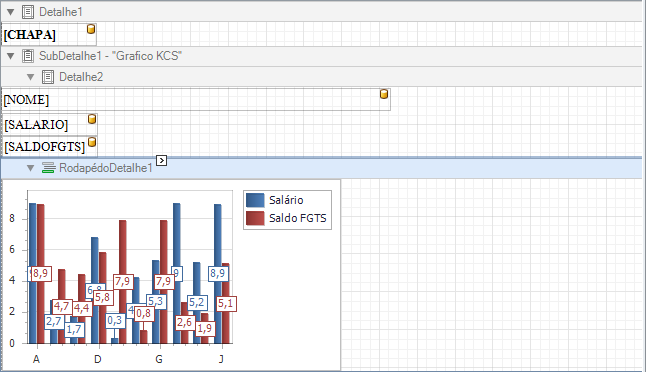Select SubDetalhe1 - "Grafico KCS" header text
The width and height of the screenshot is (646, 372).
point(110,56)
